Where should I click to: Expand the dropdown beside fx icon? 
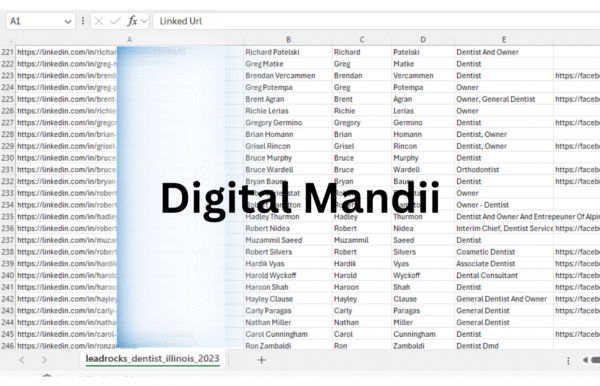(144, 21)
